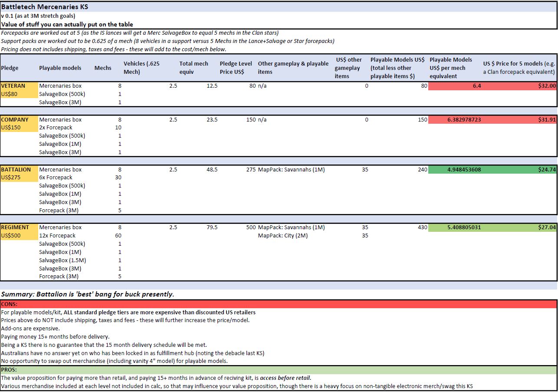
Task: Select the COMPANY pledge cell
Action: pos(15,119)
